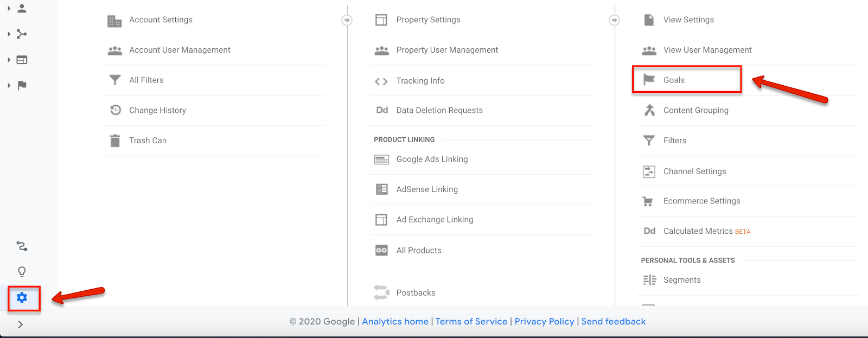Image resolution: width=868 pixels, height=338 pixels.
Task: Open the Discover lightbulb icon
Action: (22, 272)
